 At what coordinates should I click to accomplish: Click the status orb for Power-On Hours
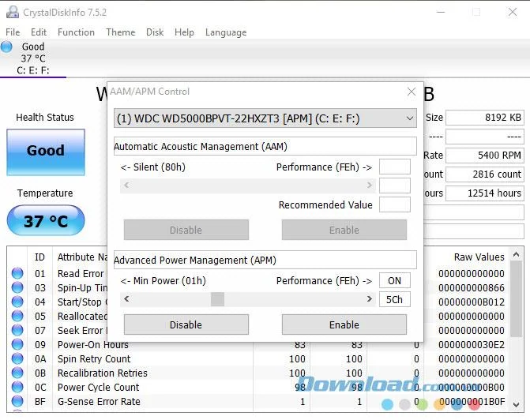pyautogui.click(x=17, y=344)
